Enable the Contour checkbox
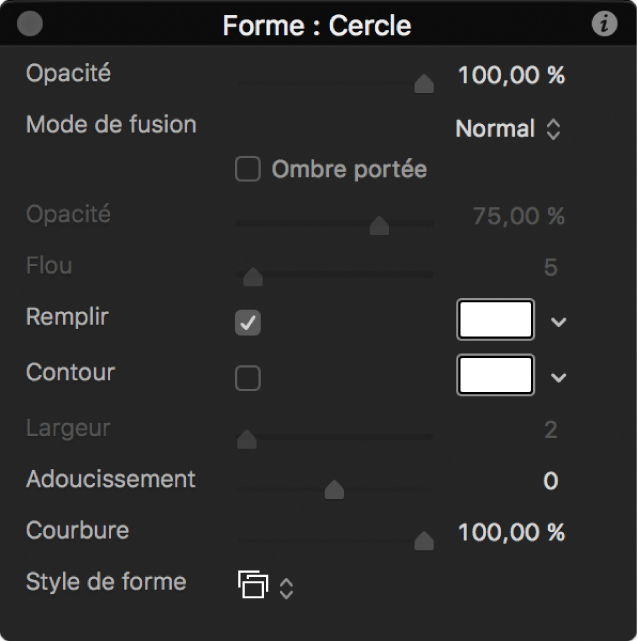 coord(247,377)
